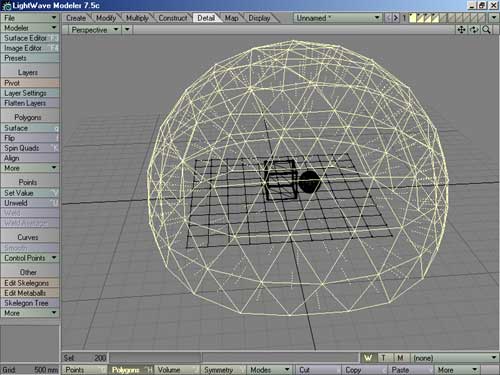This screenshot has width=500, height=375.
Task: Switch to the Map tab
Action: click(x=231, y=18)
